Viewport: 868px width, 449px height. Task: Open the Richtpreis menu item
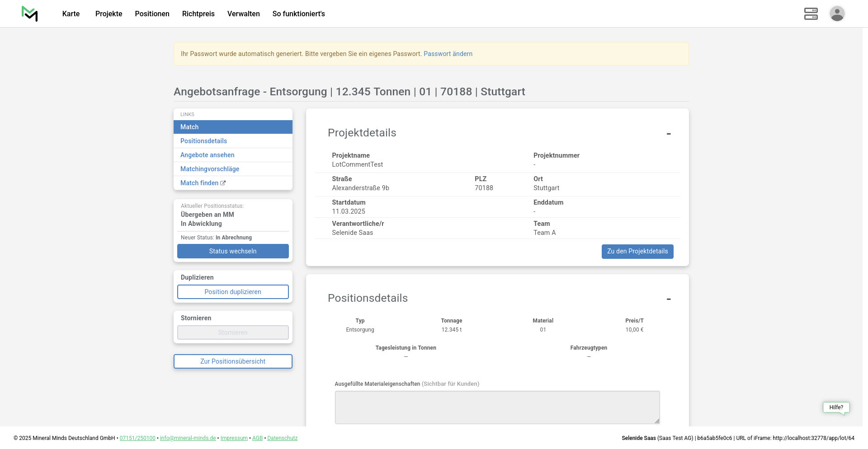tap(198, 14)
